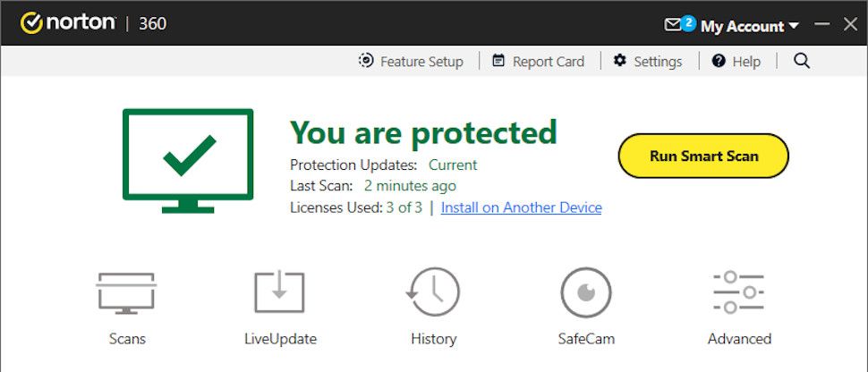Click the Help question mark icon
The width and height of the screenshot is (868, 372).
tap(718, 61)
